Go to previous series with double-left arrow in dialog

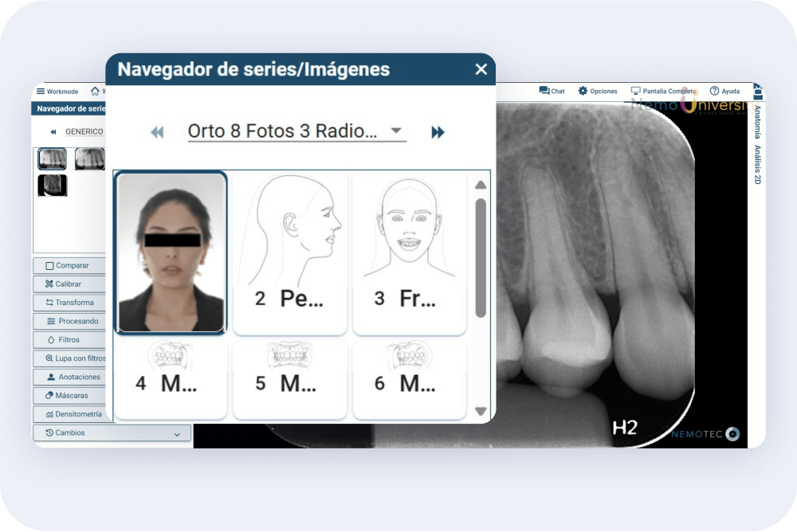point(158,133)
